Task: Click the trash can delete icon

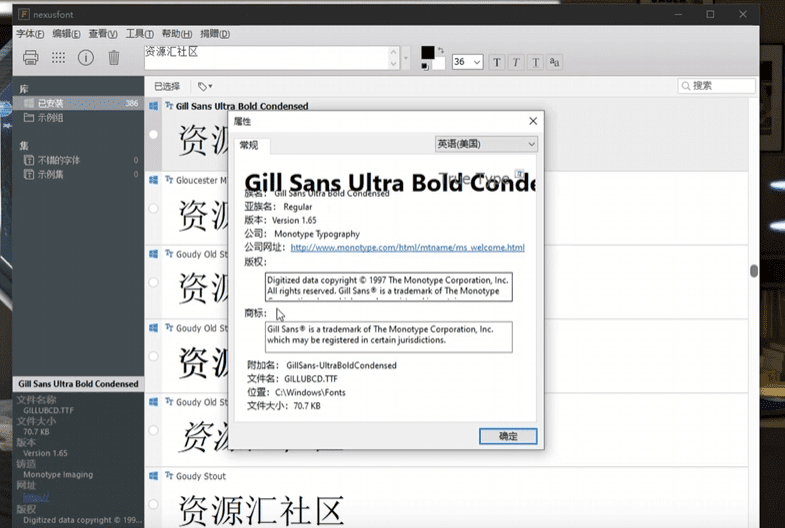Action: 114,58
